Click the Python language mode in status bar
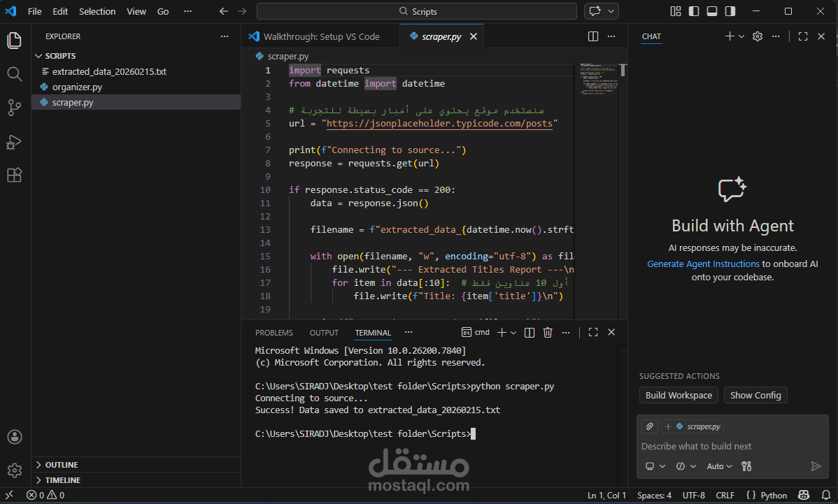 [x=774, y=496]
